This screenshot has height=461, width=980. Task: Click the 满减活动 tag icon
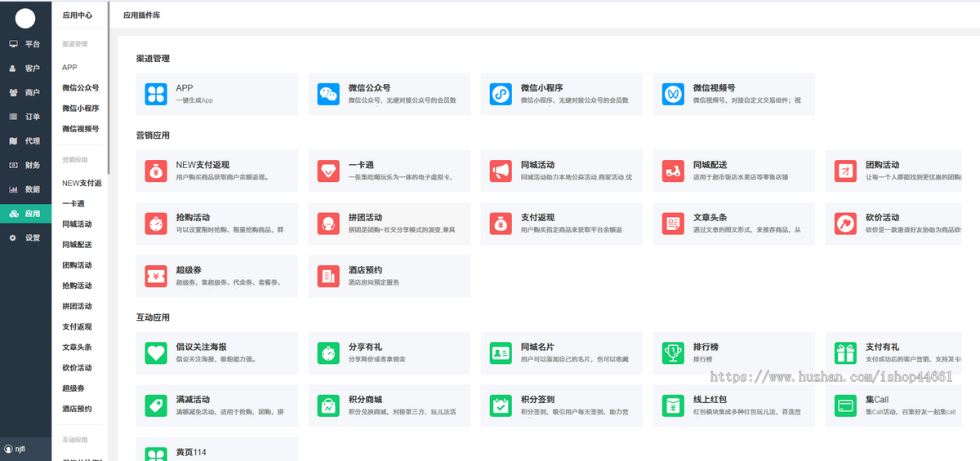point(156,406)
